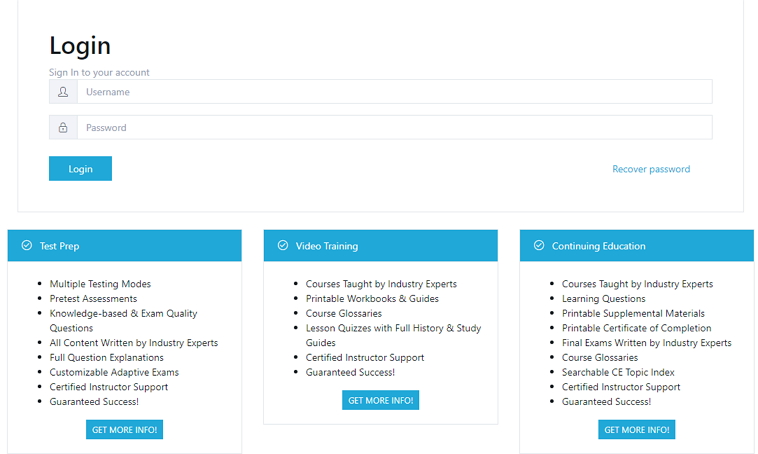Click 'Printable Workbooks & Guides' item
This screenshot has width=758, height=454.
pyautogui.click(x=372, y=299)
